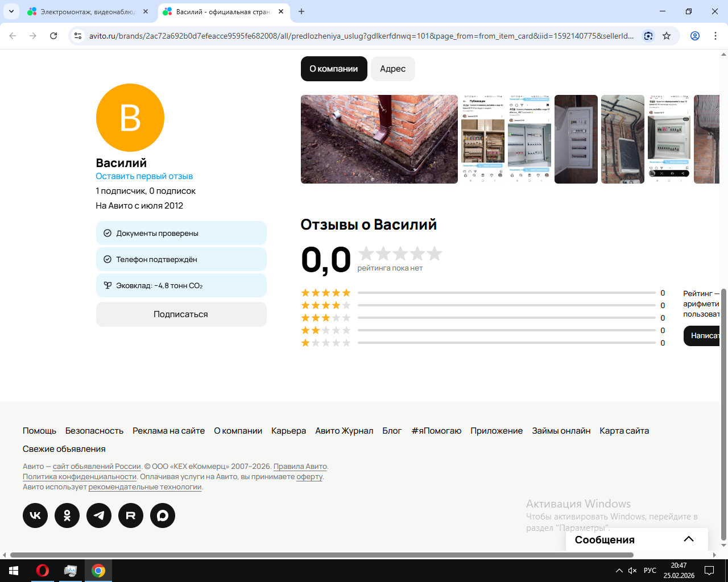Image resolution: width=728 pixels, height=582 pixels.
Task: Open brick wall corner photo thumbnail
Action: pyautogui.click(x=379, y=139)
